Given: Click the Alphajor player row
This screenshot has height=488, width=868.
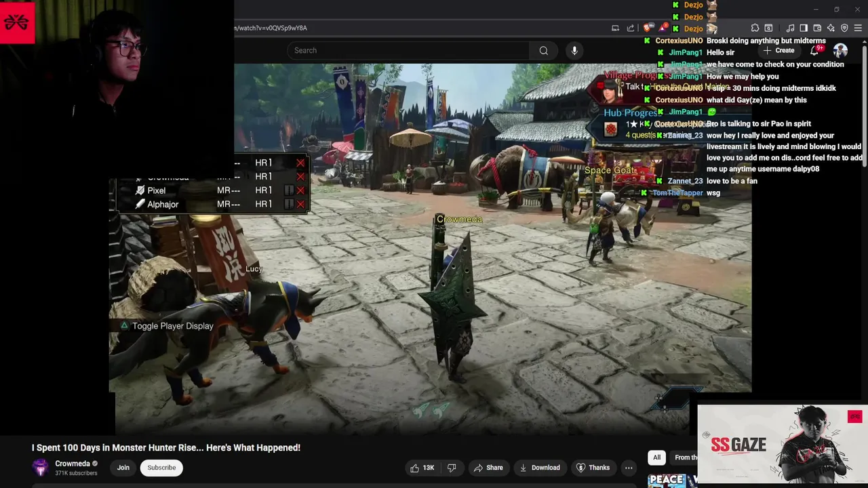Looking at the screenshot, I should [x=213, y=204].
